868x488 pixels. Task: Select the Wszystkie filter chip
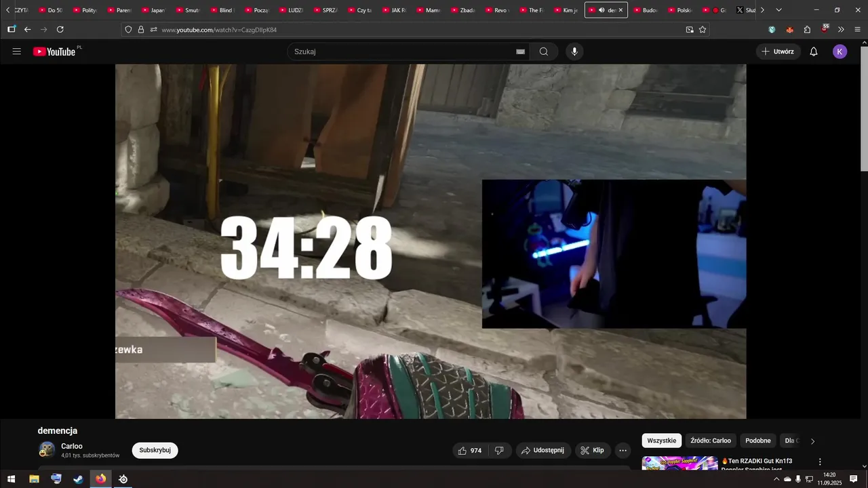[661, 441]
